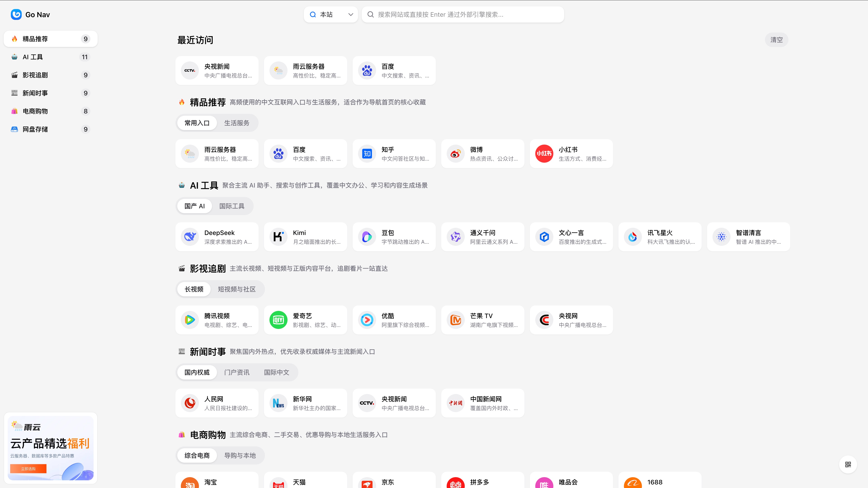868x488 pixels.
Task: Click the 精品推荐 section heading
Action: point(208,102)
